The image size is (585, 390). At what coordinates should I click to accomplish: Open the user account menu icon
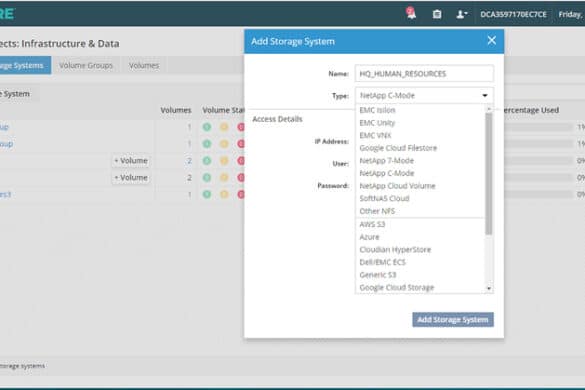click(x=462, y=14)
